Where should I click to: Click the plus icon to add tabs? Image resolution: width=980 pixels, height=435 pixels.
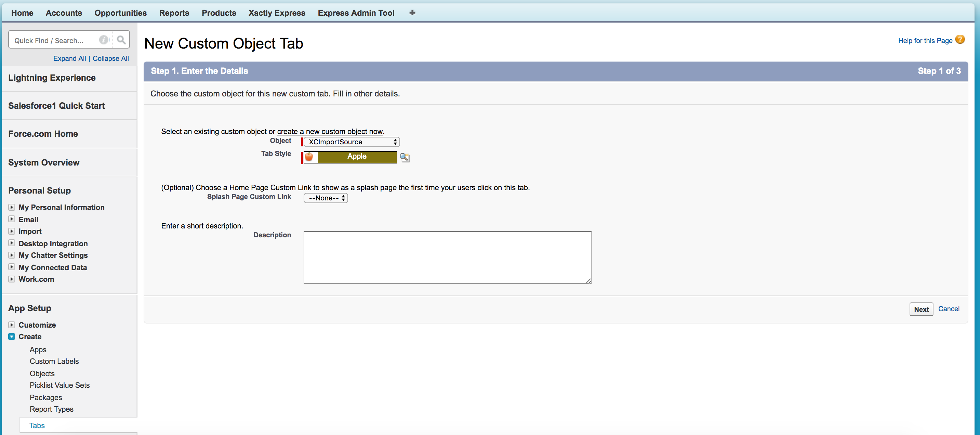click(x=412, y=13)
